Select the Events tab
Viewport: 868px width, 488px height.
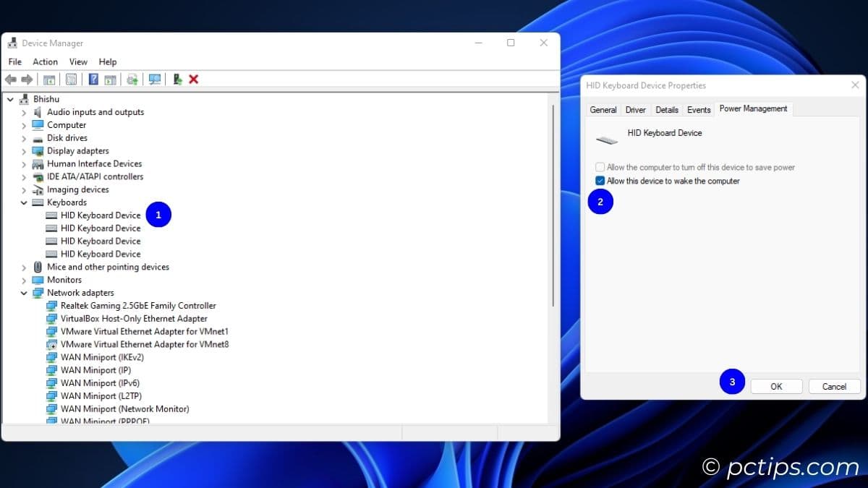click(x=698, y=109)
